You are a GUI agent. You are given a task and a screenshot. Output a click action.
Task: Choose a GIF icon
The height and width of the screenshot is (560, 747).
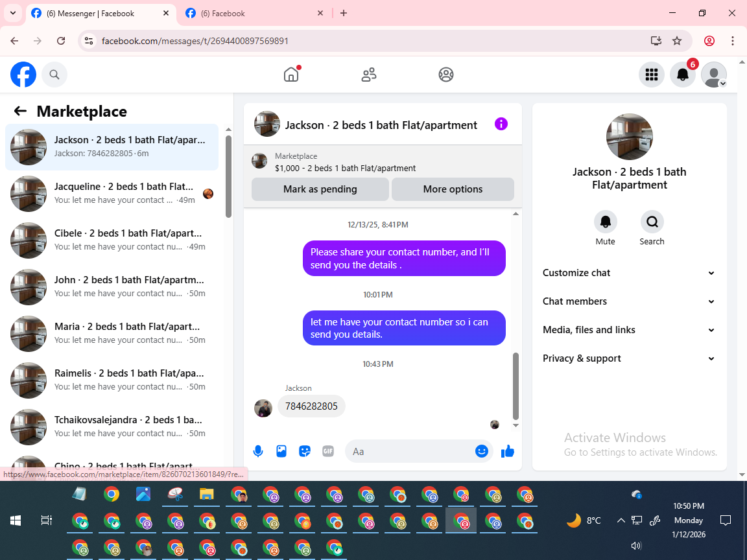point(327,451)
